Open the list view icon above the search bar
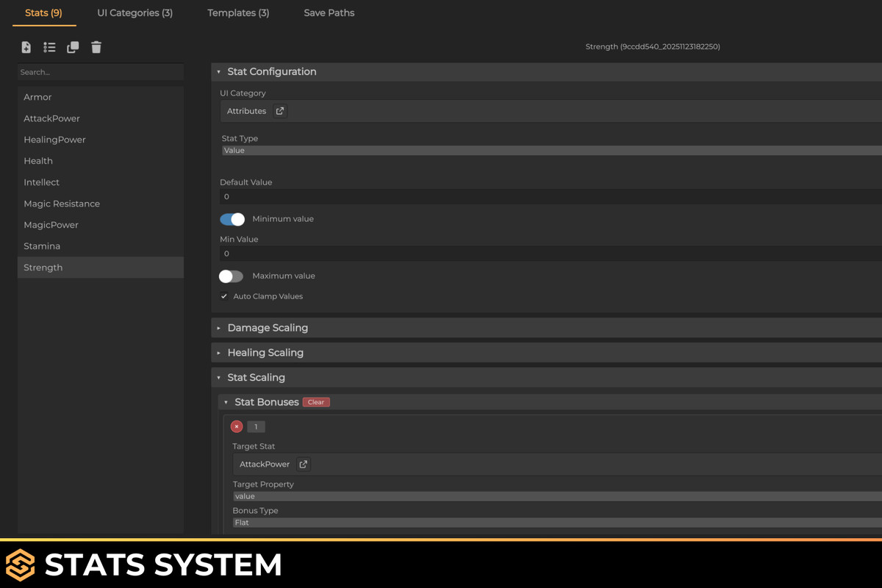The width and height of the screenshot is (882, 588). point(49,46)
